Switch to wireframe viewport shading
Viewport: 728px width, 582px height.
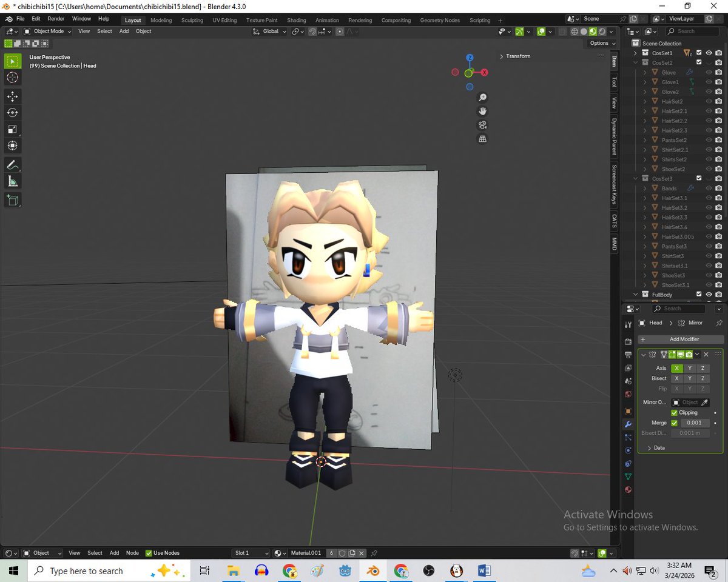point(575,32)
